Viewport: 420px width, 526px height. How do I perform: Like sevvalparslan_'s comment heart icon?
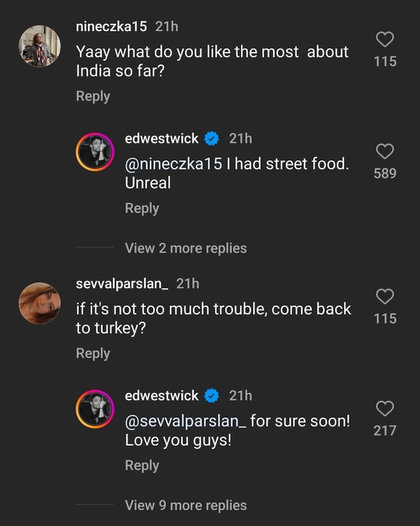[384, 295]
